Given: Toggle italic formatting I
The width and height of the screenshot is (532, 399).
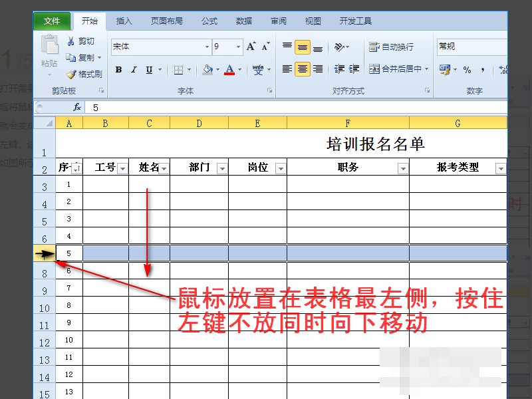Looking at the screenshot, I should tap(134, 70).
